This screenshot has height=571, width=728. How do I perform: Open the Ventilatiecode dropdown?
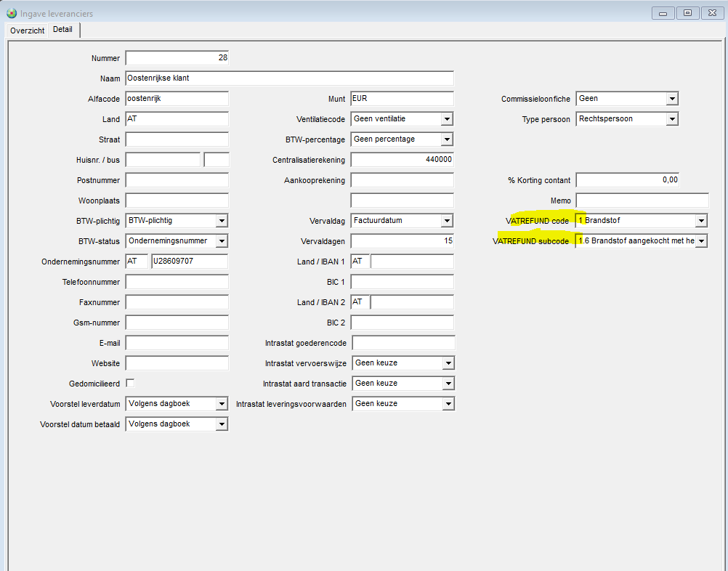[447, 119]
